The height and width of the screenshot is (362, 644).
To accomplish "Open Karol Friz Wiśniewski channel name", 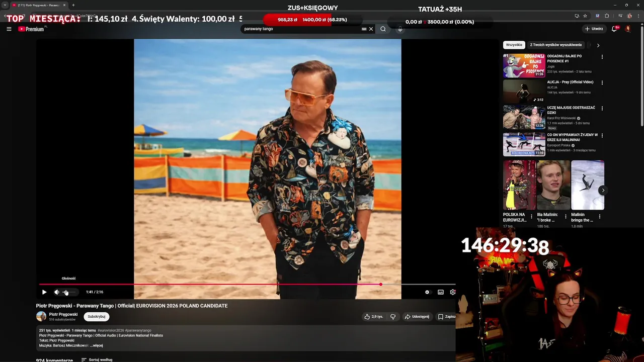I will pyautogui.click(x=561, y=118).
